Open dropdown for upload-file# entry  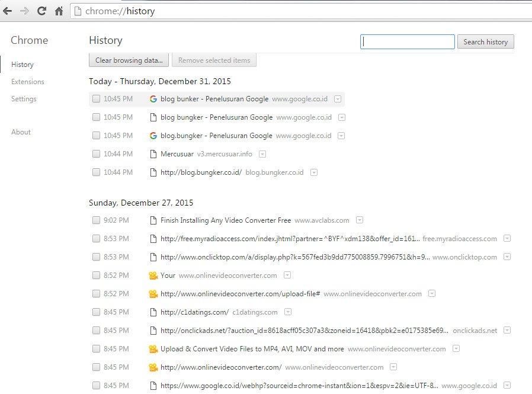[x=432, y=293]
